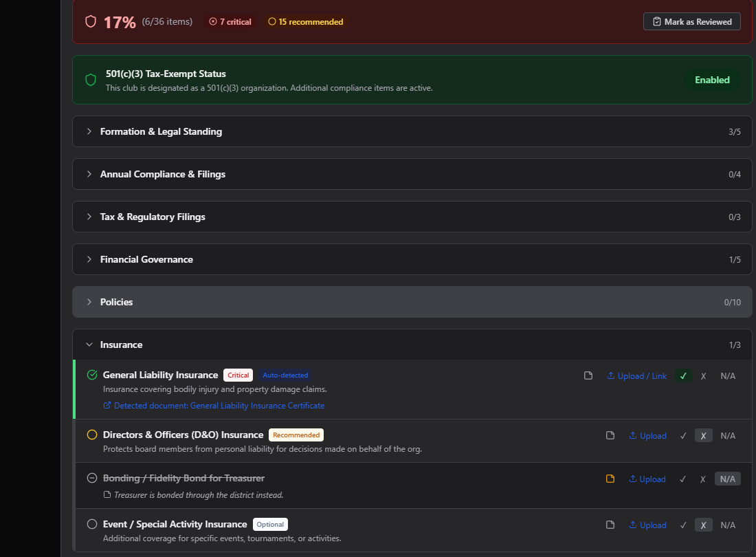Upload document for Event / Special Activity Insurance

click(x=647, y=525)
